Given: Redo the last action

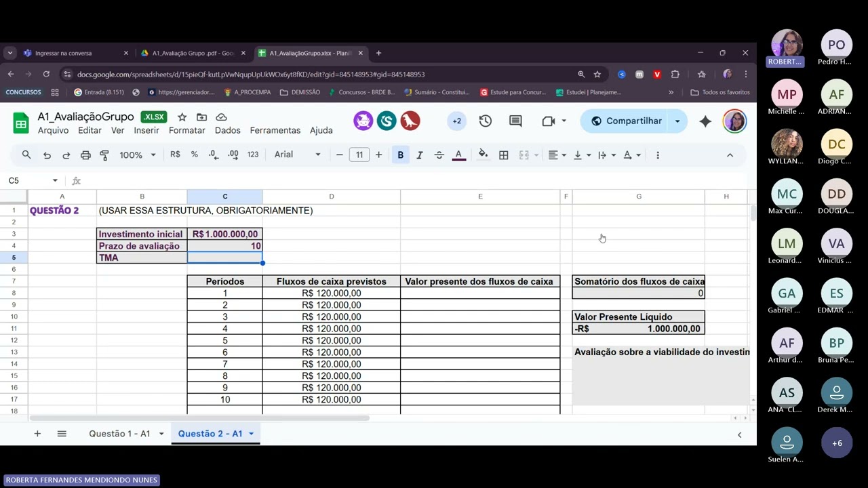Looking at the screenshot, I should coord(66,155).
